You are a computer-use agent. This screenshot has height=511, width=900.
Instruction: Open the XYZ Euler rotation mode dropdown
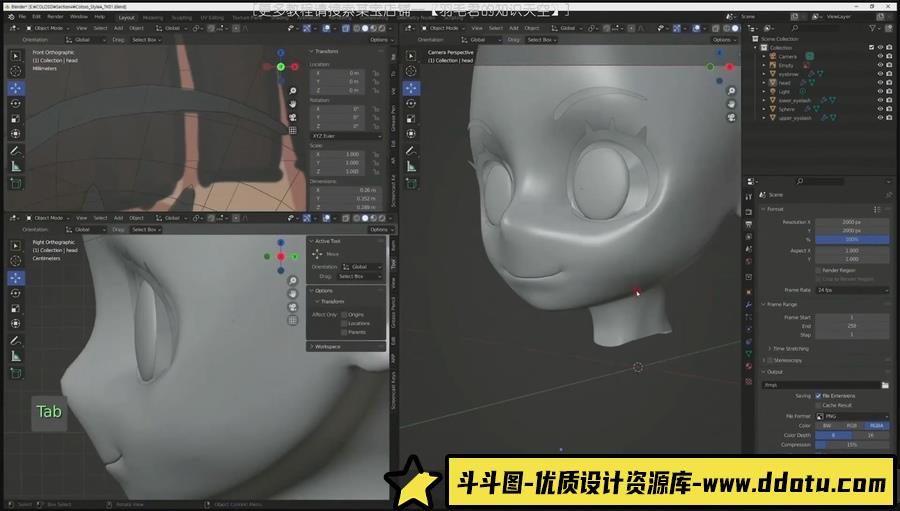(346, 136)
